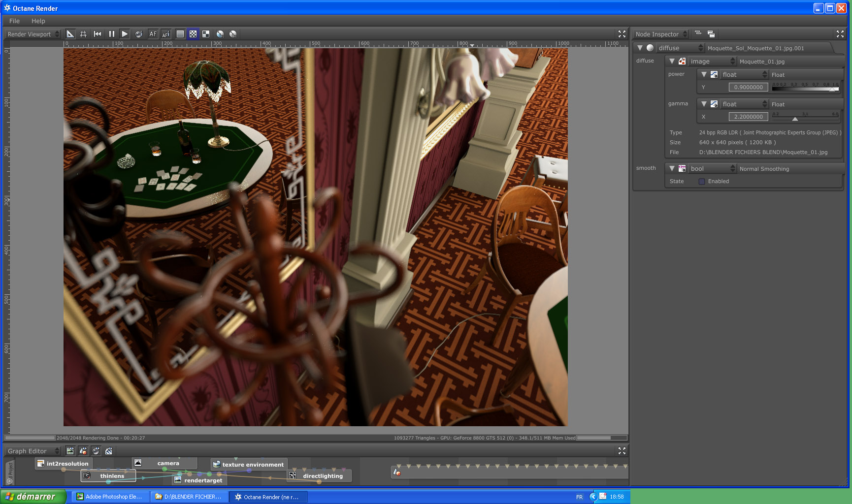Collapse the image texture node

672,61
